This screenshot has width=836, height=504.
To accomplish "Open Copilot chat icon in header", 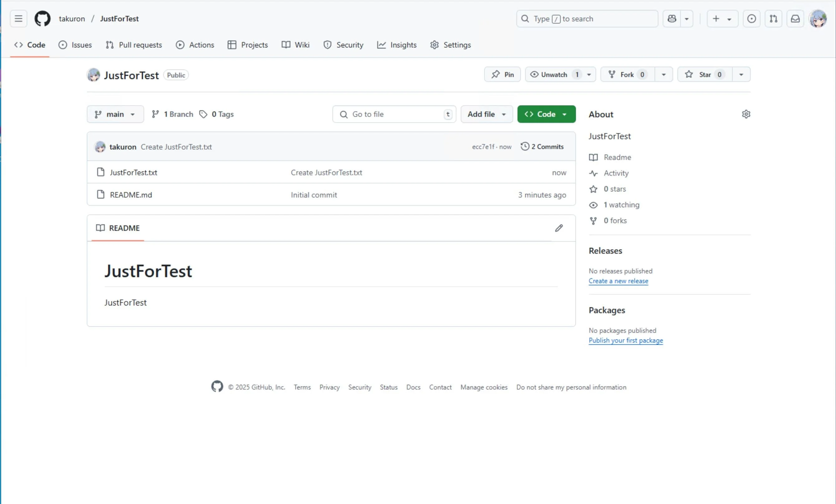I will click(x=672, y=19).
